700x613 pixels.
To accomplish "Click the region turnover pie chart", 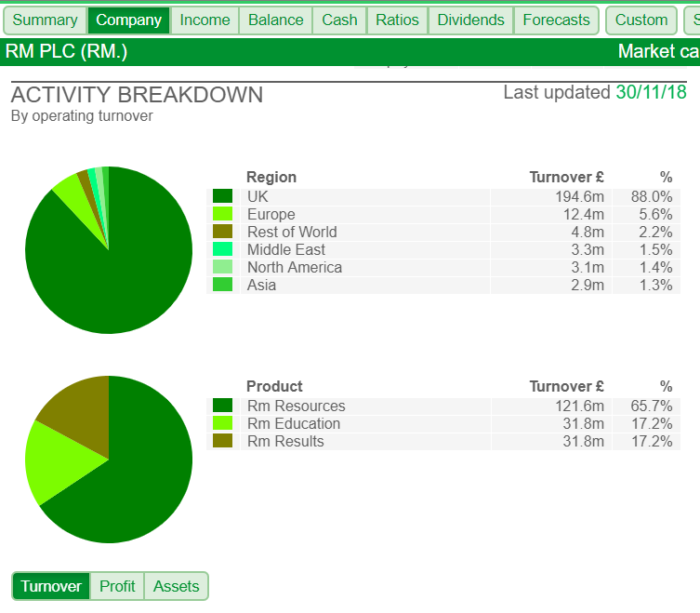I will (109, 250).
